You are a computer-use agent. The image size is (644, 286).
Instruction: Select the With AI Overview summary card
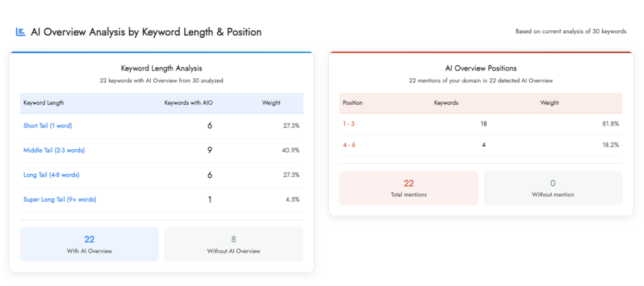coord(89,244)
